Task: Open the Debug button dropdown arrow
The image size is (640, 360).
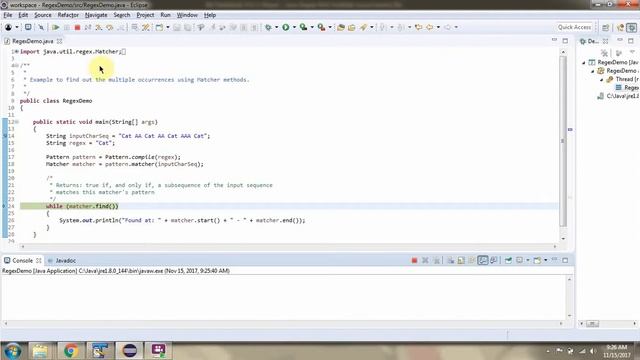Action: pos(276,27)
